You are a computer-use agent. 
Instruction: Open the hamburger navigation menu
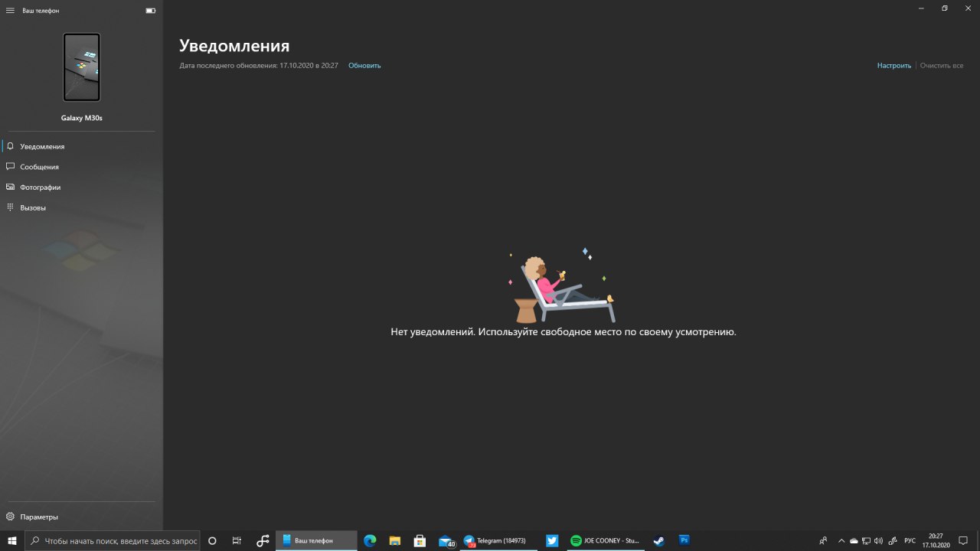tap(10, 11)
